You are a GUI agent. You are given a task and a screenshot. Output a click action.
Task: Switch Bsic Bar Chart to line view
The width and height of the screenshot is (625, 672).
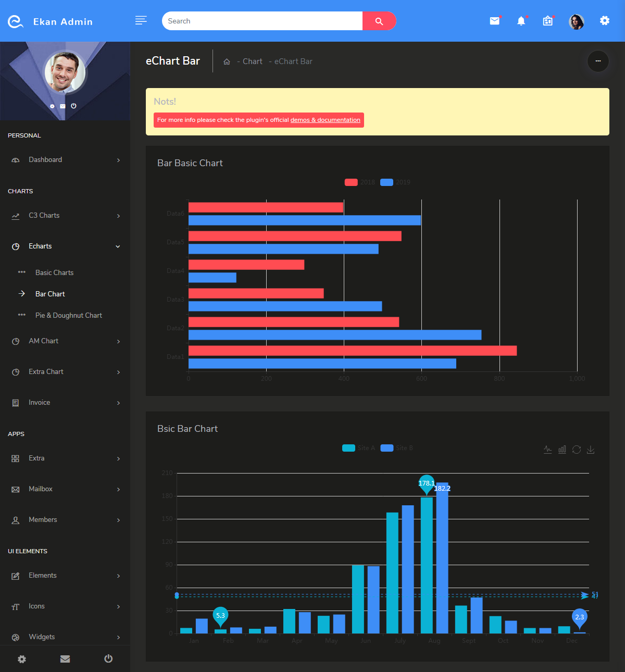point(547,449)
